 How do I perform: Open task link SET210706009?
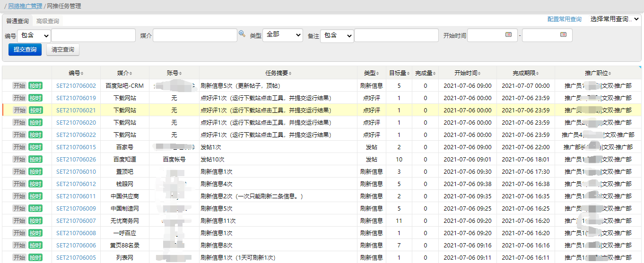point(76,209)
